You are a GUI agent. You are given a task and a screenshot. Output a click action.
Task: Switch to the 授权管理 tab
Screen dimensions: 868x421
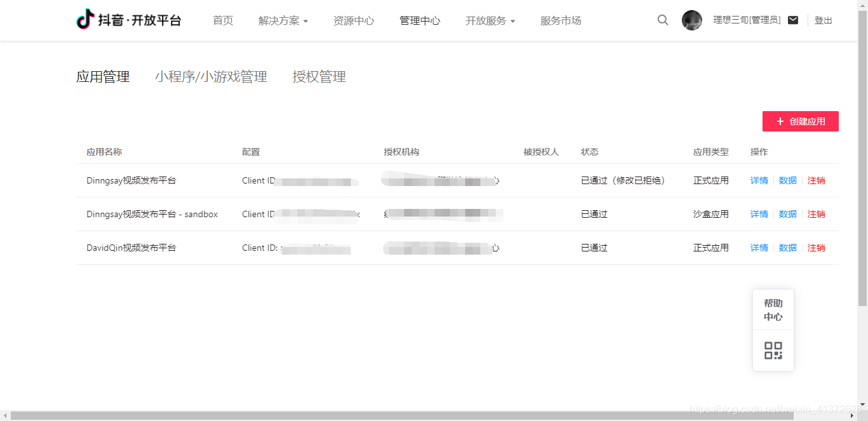pos(319,76)
